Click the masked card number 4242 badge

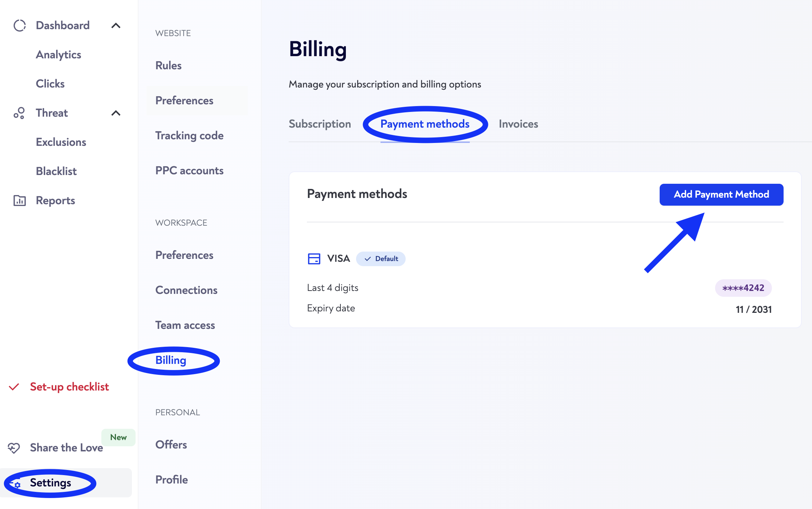[743, 288]
